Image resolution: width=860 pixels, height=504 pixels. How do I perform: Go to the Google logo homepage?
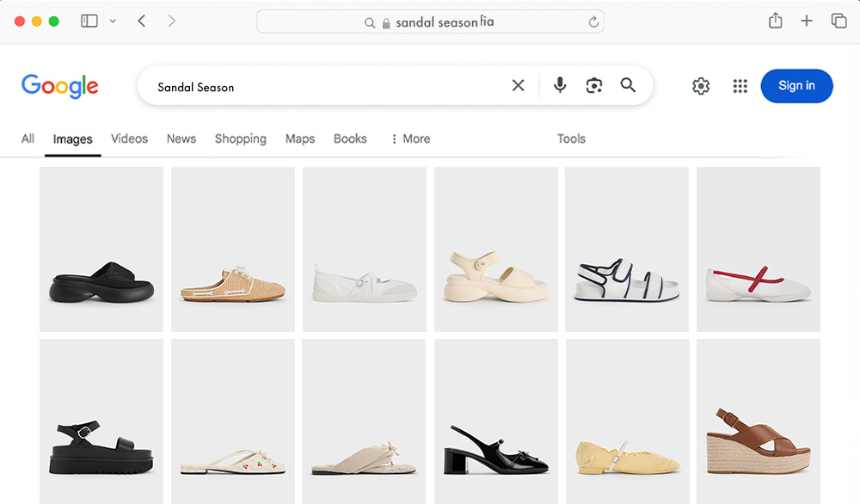click(x=60, y=86)
